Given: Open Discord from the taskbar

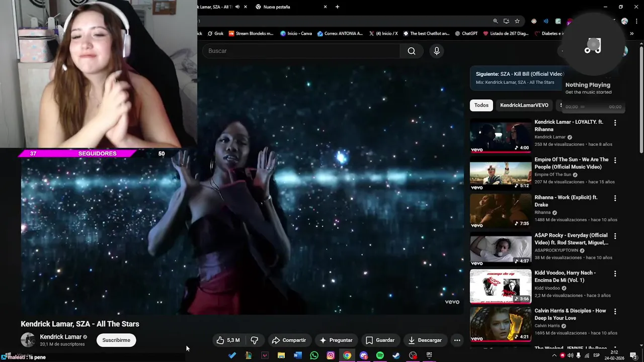Looking at the screenshot, I should (364, 355).
